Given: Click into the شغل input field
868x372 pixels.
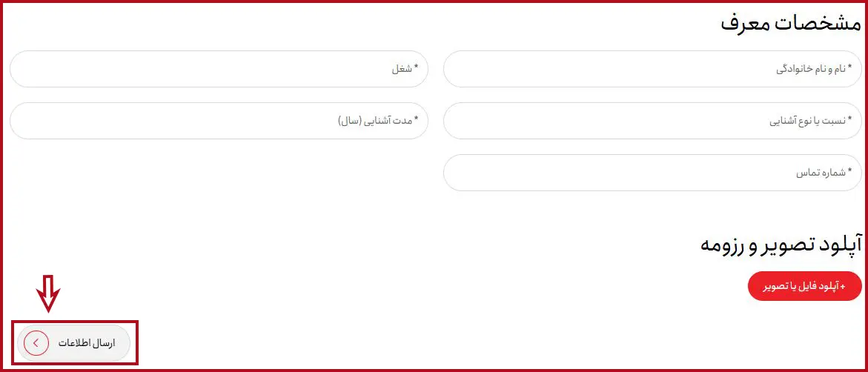Looking at the screenshot, I should 219,69.
